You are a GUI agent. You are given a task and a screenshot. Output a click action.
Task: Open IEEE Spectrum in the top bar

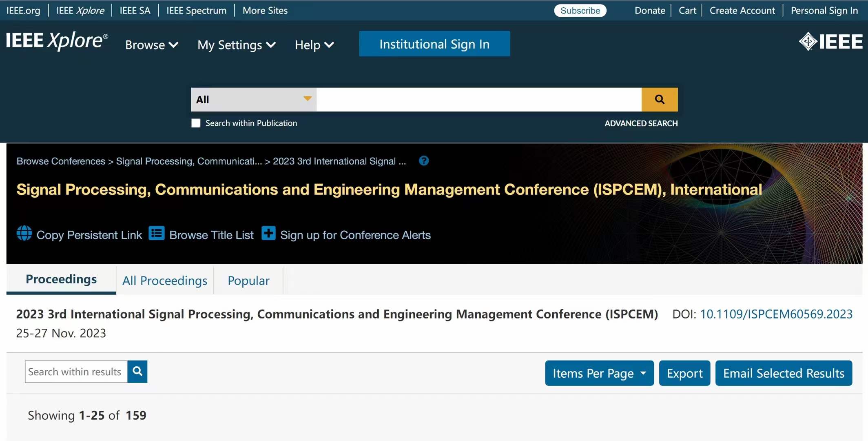point(197,11)
